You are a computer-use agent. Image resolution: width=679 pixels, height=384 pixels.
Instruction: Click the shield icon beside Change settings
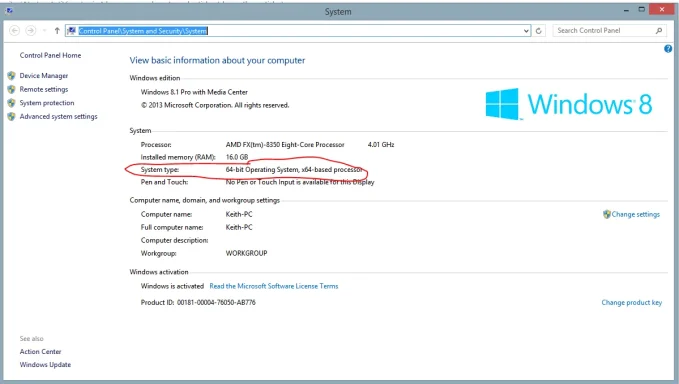[x=607, y=214]
